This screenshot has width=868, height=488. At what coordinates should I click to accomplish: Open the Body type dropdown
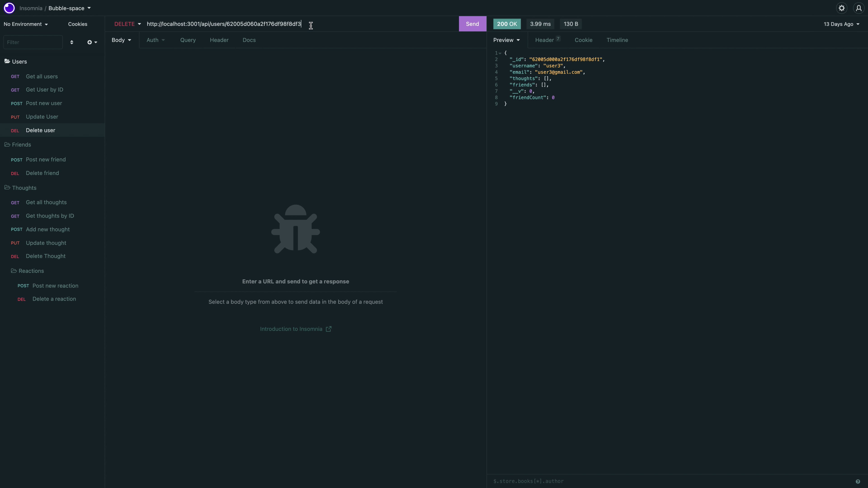coord(121,40)
